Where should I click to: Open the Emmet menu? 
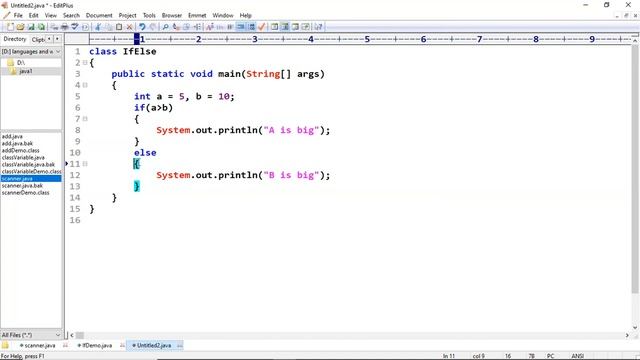(x=197, y=16)
